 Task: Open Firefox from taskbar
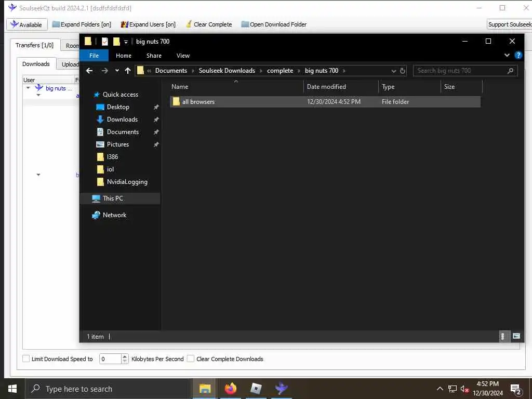[x=230, y=389]
